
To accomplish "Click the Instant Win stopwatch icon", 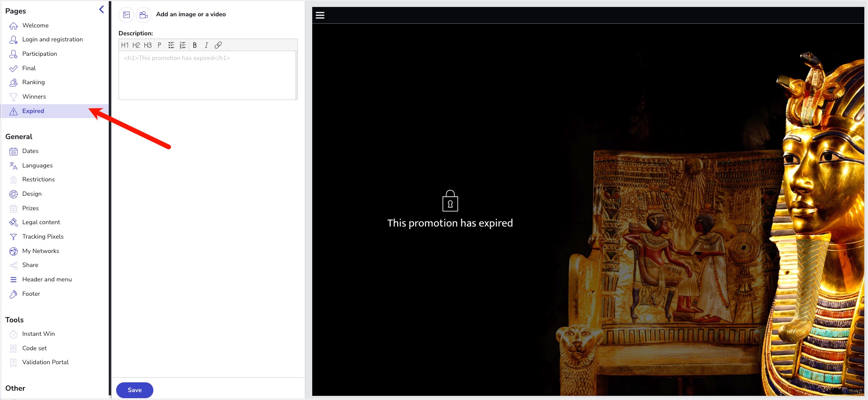I will pos(13,334).
